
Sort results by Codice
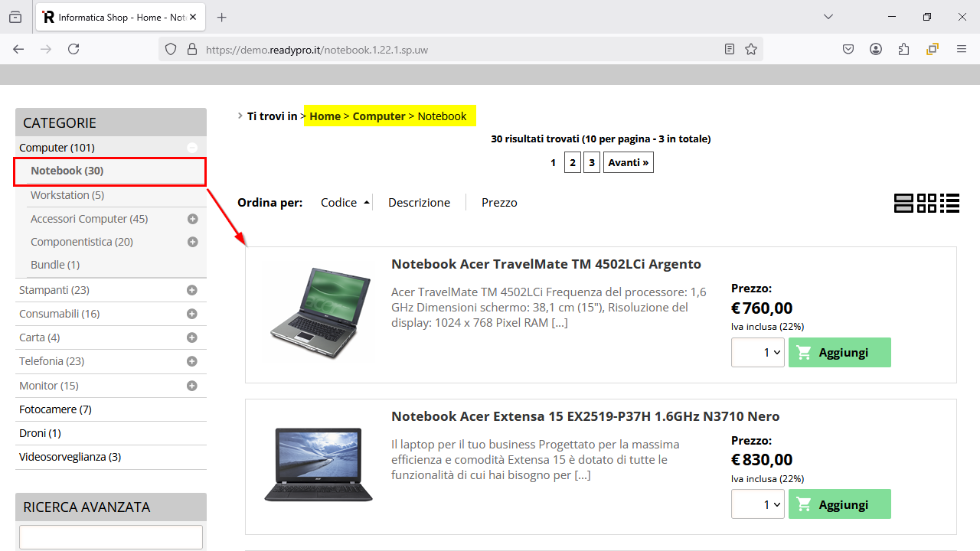(x=339, y=203)
